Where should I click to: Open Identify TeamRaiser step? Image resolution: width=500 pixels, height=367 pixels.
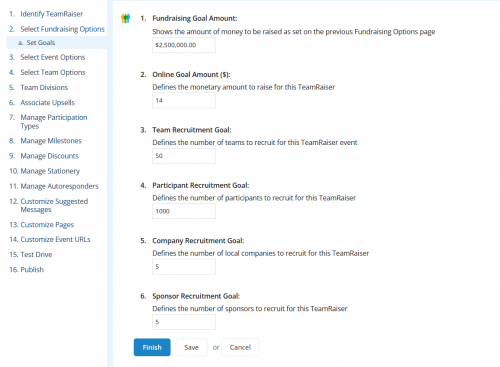click(x=52, y=14)
